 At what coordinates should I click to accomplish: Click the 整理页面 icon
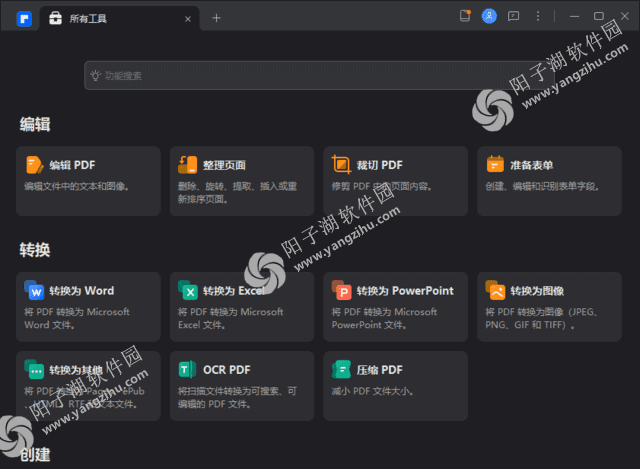(x=188, y=165)
